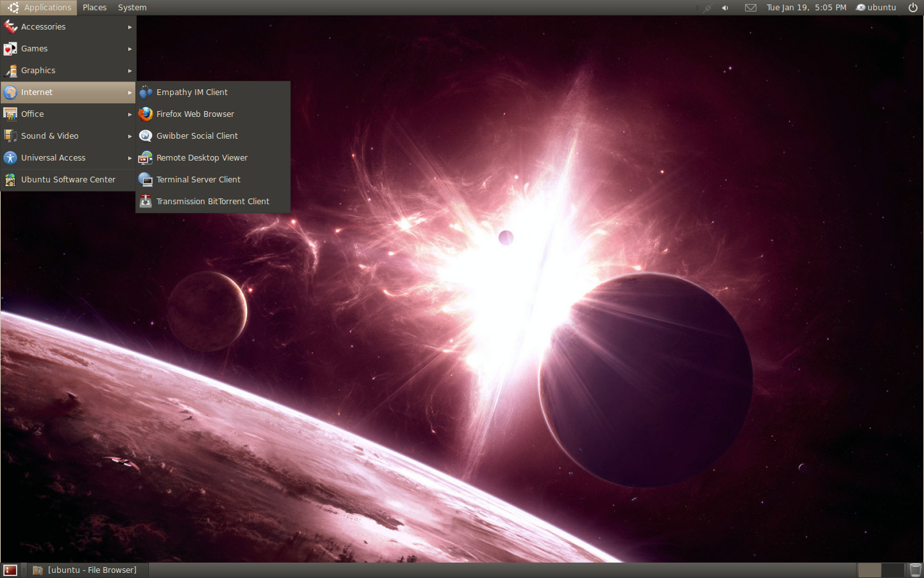Open the Trash in bottom panel
This screenshot has width=924, height=578.
pos(916,570)
